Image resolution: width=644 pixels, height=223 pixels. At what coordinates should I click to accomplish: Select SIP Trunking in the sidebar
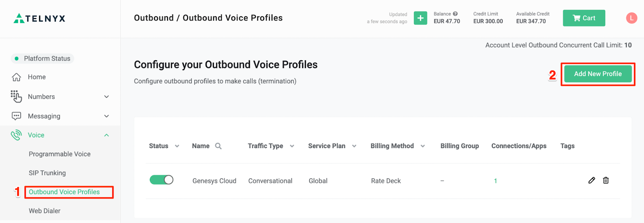pyautogui.click(x=47, y=173)
